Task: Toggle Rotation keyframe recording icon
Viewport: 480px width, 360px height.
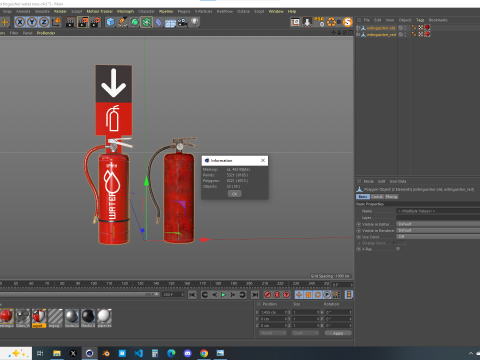Action: (318, 295)
